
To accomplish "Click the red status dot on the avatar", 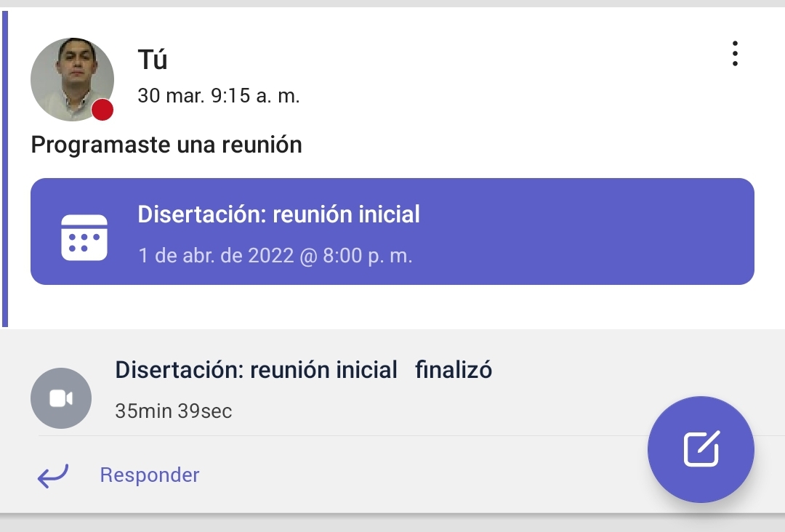I will pyautogui.click(x=102, y=110).
